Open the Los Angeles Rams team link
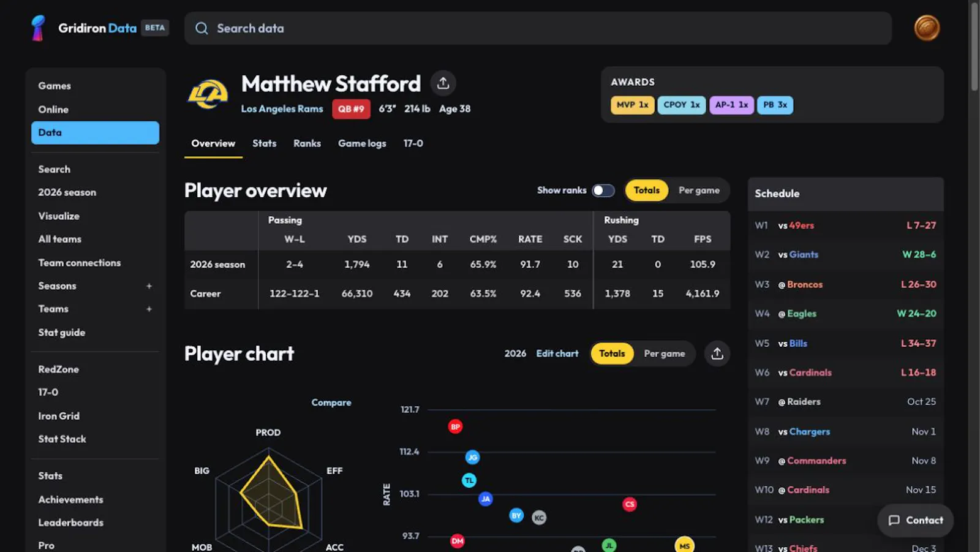 click(x=282, y=108)
